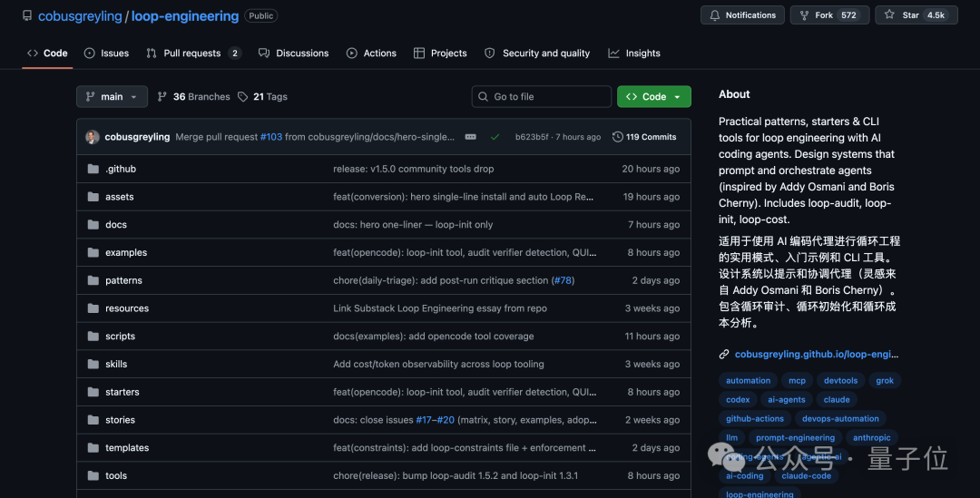Select the prompt-engineering topic tag
980x498 pixels.
coord(795,438)
